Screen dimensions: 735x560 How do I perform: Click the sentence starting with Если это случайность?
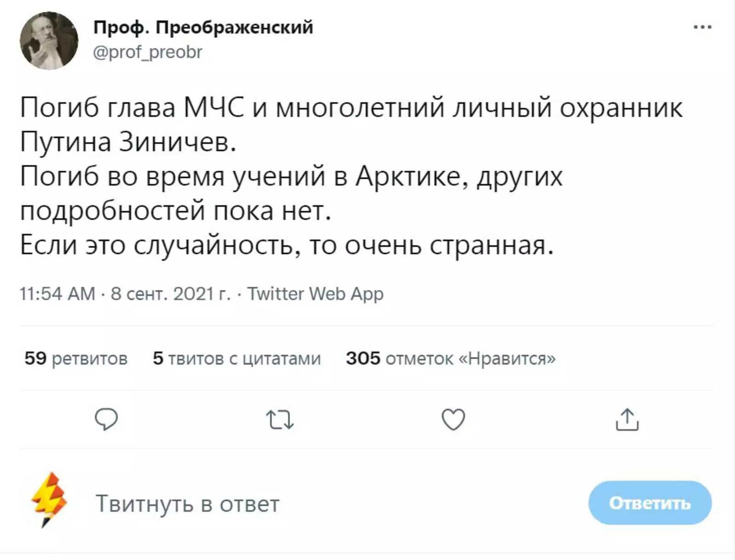coord(287,246)
